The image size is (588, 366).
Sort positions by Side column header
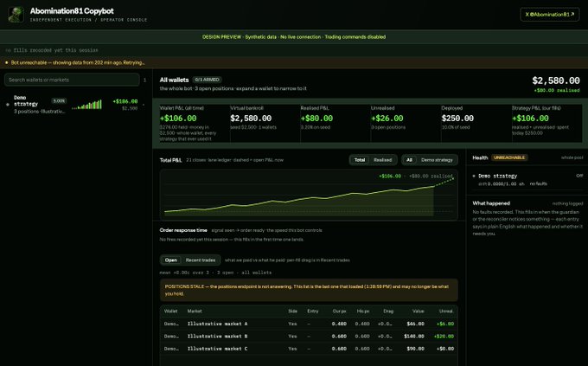(x=292, y=311)
